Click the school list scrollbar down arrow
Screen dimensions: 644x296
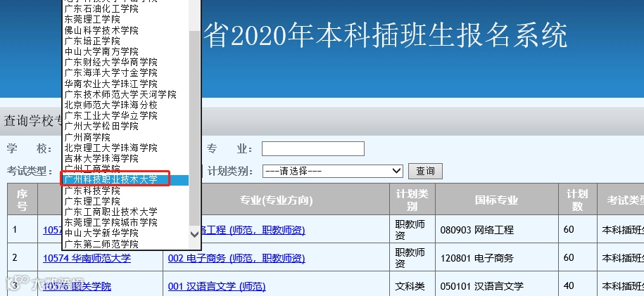[195, 234]
